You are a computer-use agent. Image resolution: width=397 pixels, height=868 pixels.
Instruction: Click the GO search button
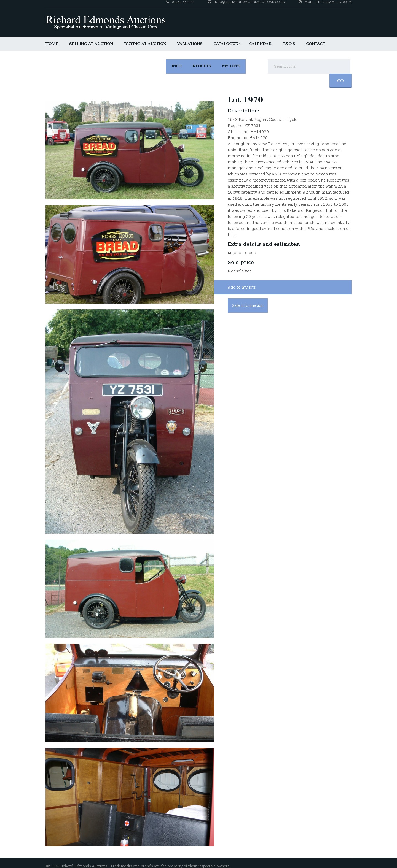pos(340,81)
